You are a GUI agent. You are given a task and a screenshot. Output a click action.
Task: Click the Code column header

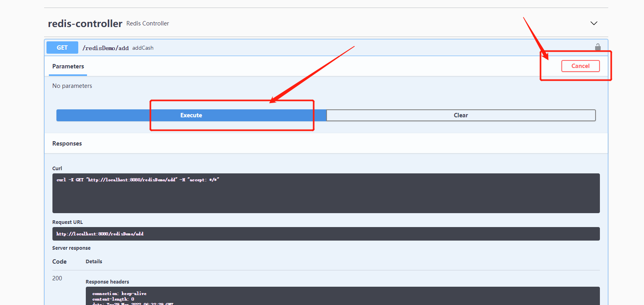point(60,262)
